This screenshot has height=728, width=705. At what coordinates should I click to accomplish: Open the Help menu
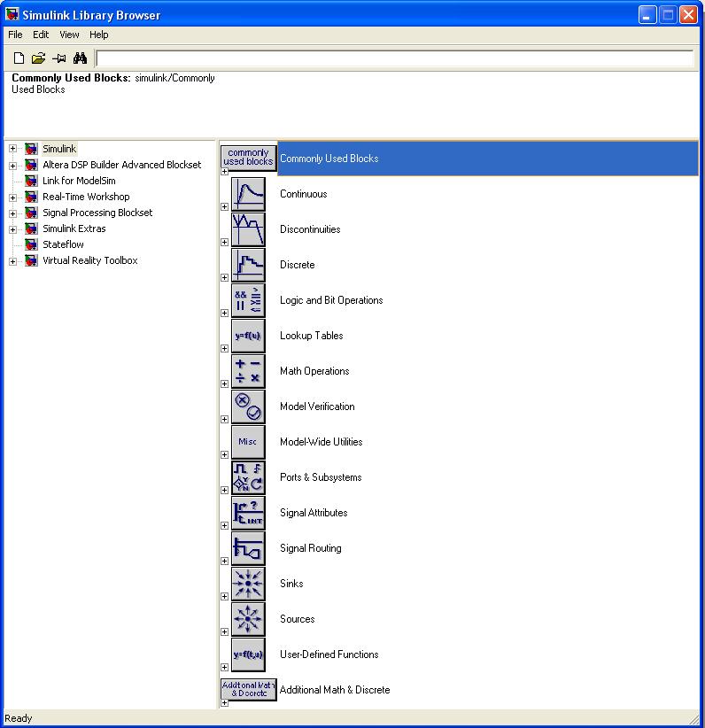(x=99, y=35)
